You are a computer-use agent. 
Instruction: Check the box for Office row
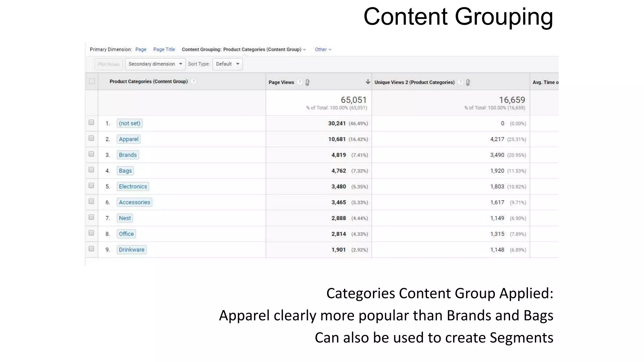point(91,233)
